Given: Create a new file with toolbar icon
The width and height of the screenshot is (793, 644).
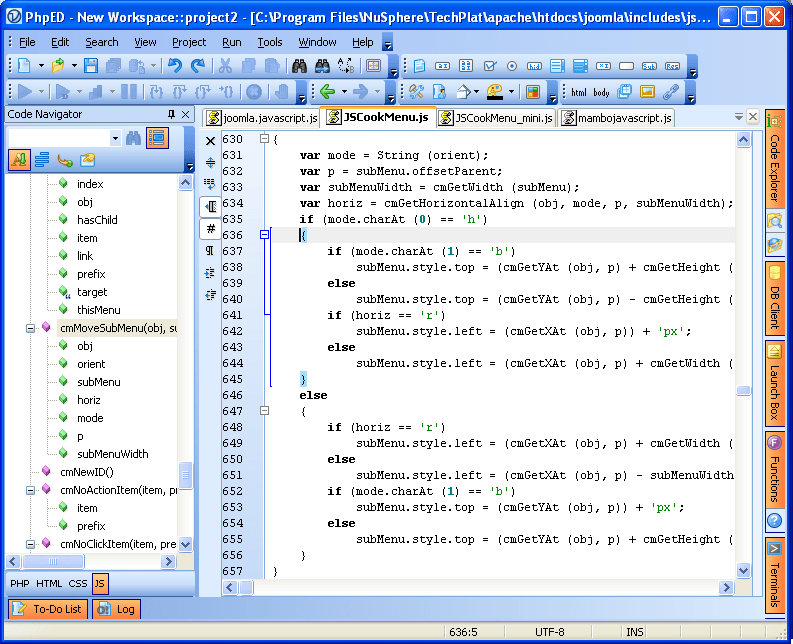Looking at the screenshot, I should pyautogui.click(x=24, y=66).
